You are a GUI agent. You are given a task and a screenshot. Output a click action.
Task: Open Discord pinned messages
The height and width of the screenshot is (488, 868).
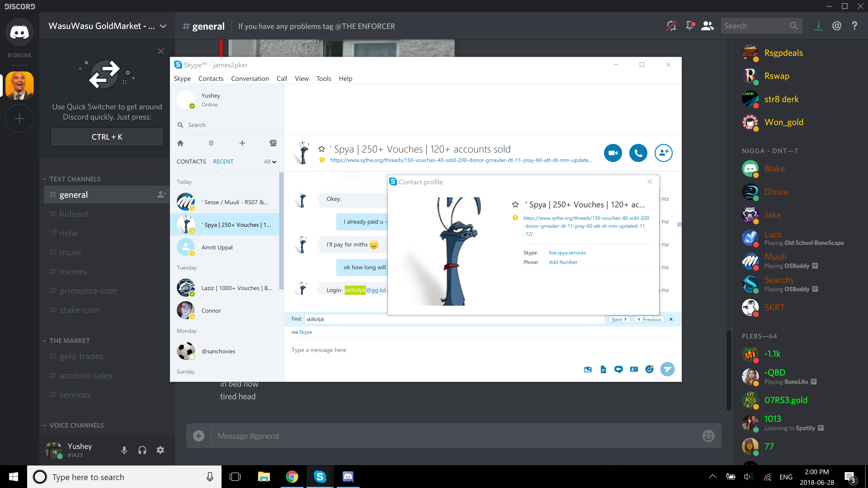(x=689, y=26)
